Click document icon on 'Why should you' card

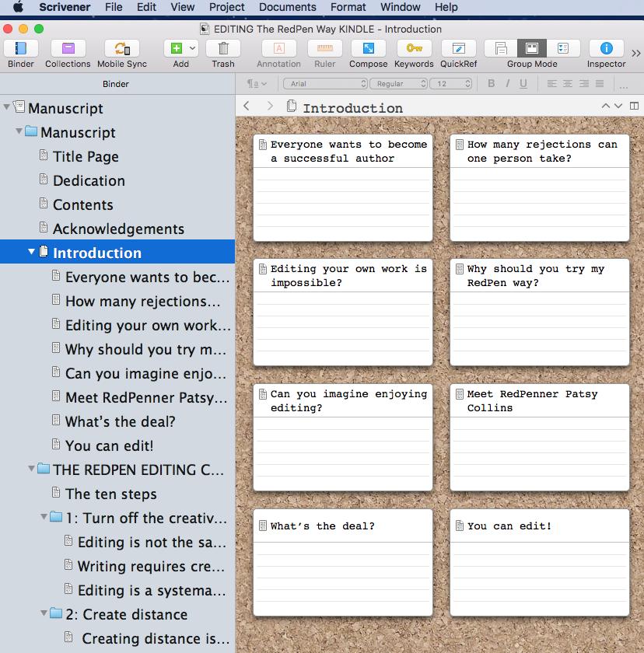coord(460,269)
